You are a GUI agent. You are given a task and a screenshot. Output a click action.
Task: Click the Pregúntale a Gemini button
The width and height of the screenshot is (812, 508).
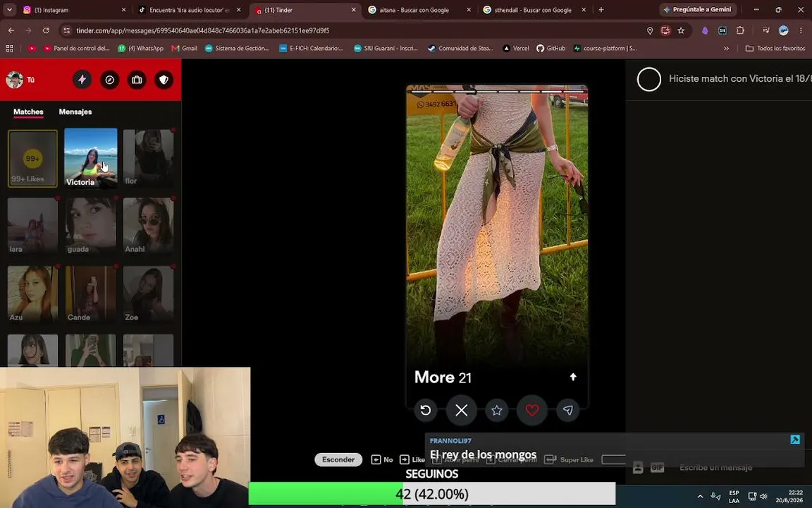[698, 10]
